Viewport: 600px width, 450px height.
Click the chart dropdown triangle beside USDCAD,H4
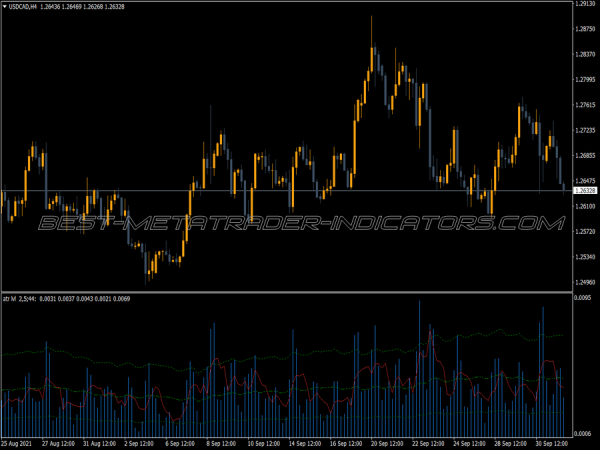[x=5, y=7]
